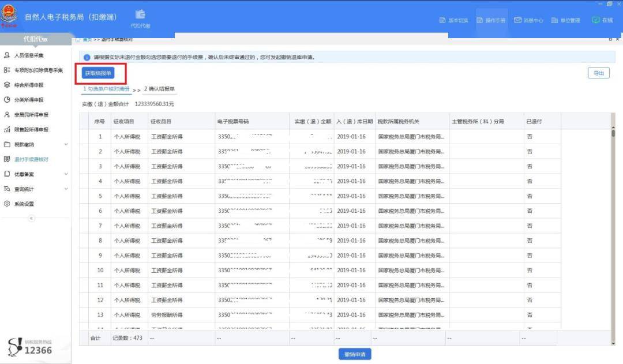Image resolution: width=623 pixels, height=364 pixels.
Task: Click the 已退付 column header
Action: (542, 122)
